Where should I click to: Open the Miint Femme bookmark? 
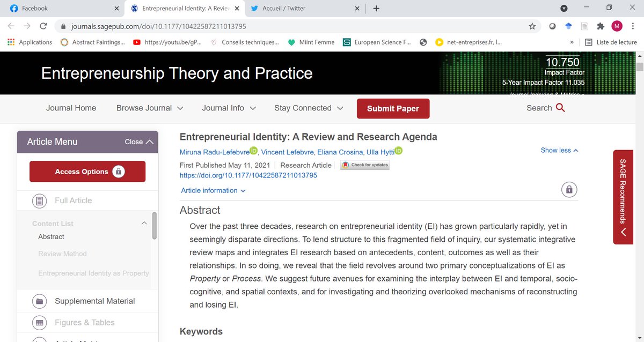311,42
